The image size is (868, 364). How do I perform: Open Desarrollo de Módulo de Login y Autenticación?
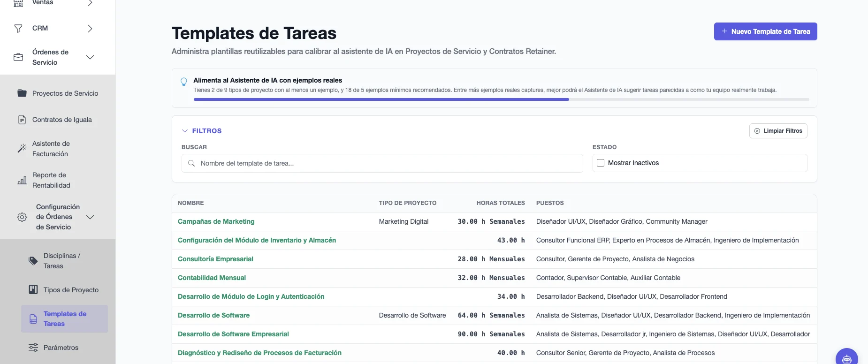(251, 296)
